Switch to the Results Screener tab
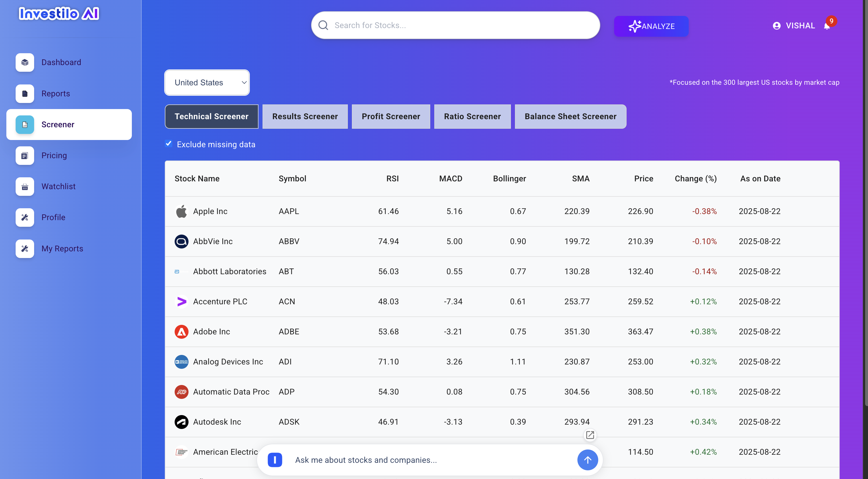868x479 pixels. pos(304,116)
